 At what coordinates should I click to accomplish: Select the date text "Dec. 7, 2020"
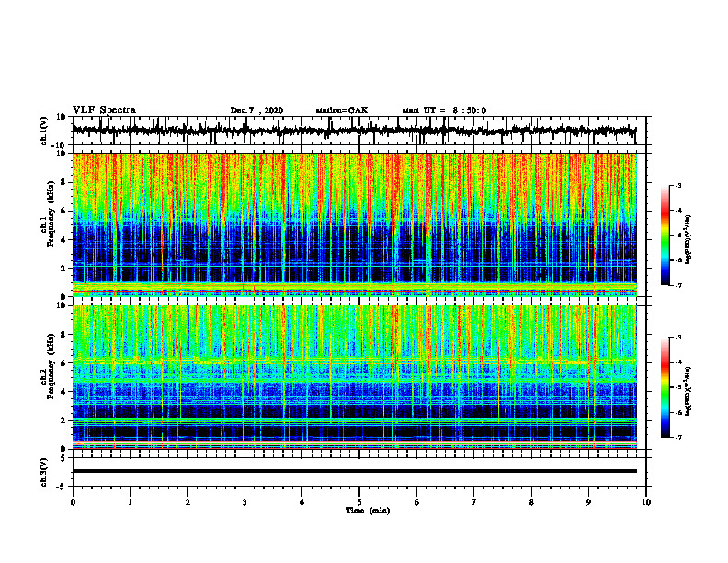(x=256, y=110)
